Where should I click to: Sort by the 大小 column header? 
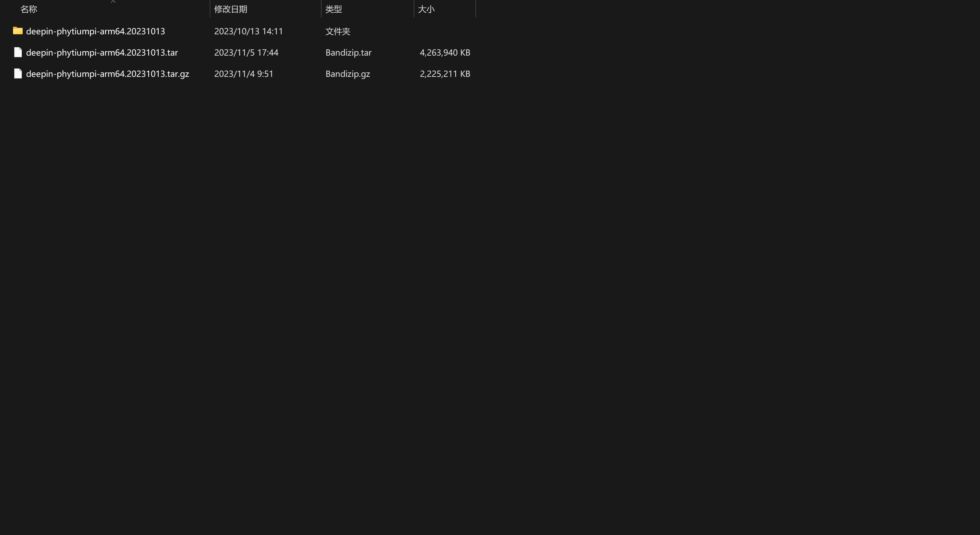[x=426, y=9]
